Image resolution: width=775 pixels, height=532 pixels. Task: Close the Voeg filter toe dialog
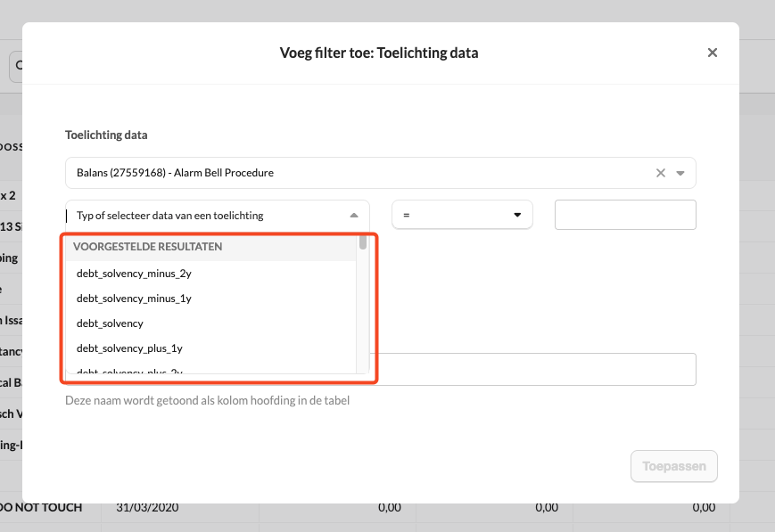coord(712,53)
